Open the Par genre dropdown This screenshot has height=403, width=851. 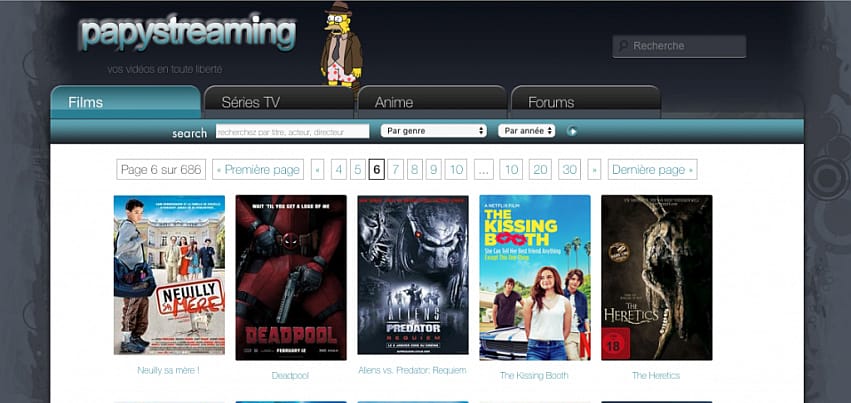pyautogui.click(x=433, y=131)
